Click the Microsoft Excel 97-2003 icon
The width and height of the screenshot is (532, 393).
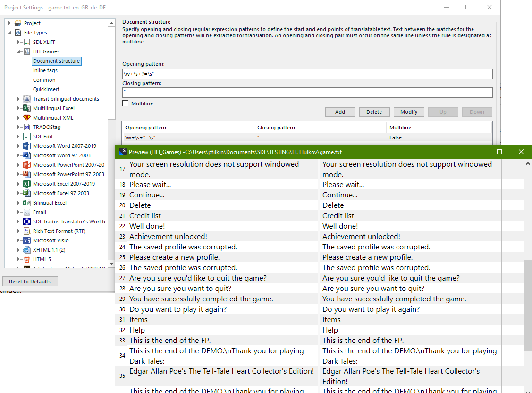click(x=27, y=193)
